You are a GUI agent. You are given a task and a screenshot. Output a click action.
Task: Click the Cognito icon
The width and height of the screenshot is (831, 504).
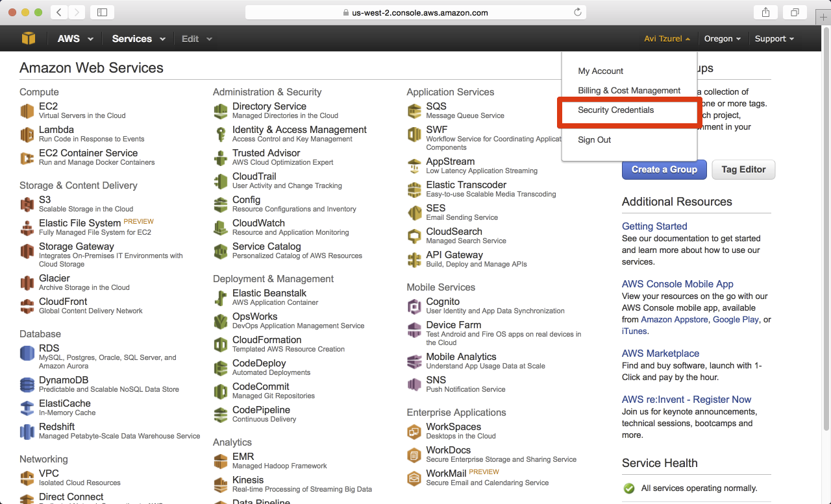coord(414,307)
